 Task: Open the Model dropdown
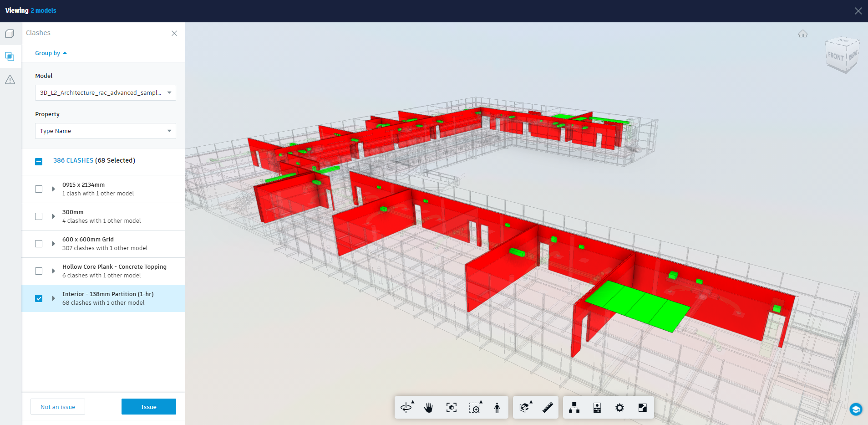[105, 92]
